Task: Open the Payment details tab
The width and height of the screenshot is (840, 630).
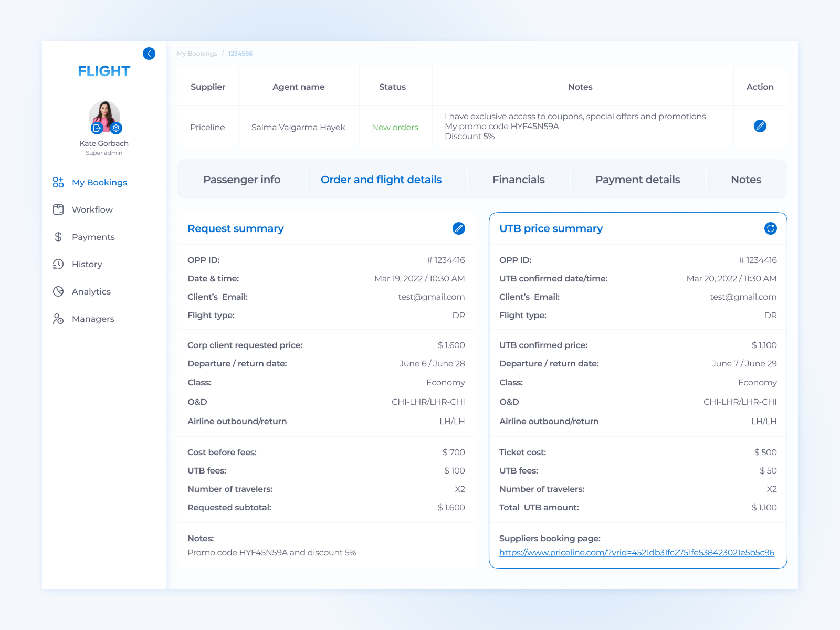Action: [637, 180]
